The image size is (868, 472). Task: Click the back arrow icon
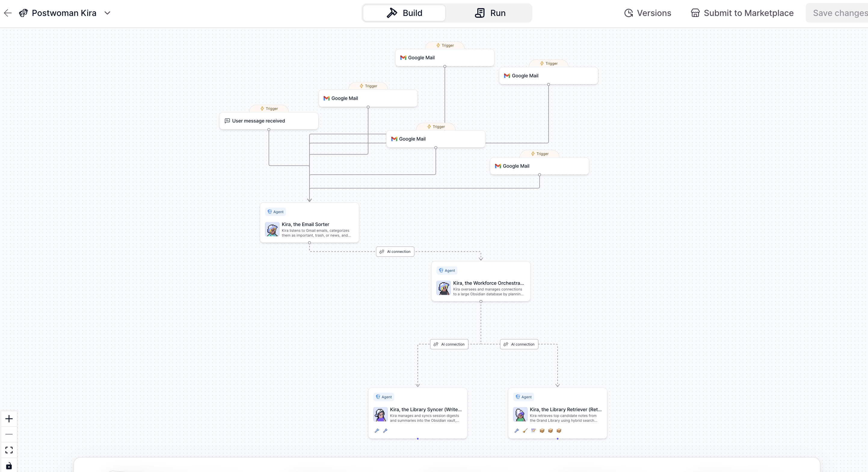tap(8, 13)
